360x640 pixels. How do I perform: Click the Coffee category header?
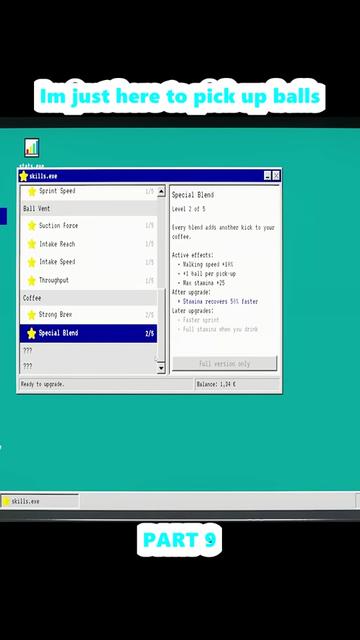[89, 298]
